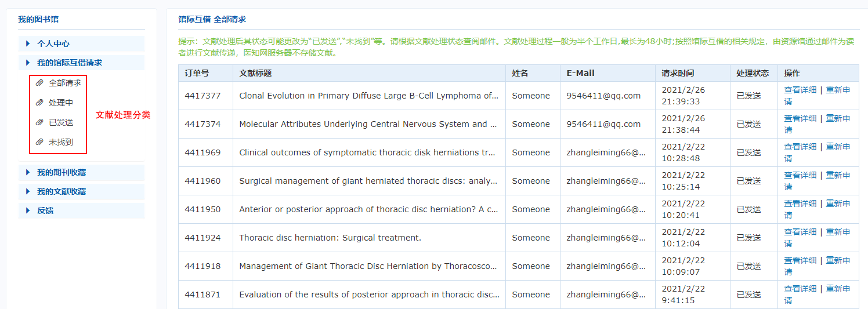The height and width of the screenshot is (309, 868).
Task: Click 重新申请 for order 4417374
Action: [x=838, y=118]
